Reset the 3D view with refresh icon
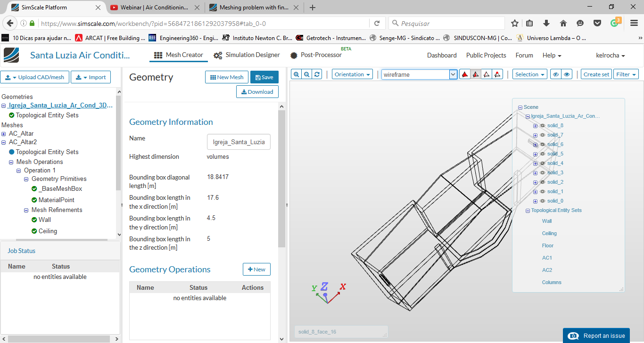The height and width of the screenshot is (343, 644). [x=317, y=74]
